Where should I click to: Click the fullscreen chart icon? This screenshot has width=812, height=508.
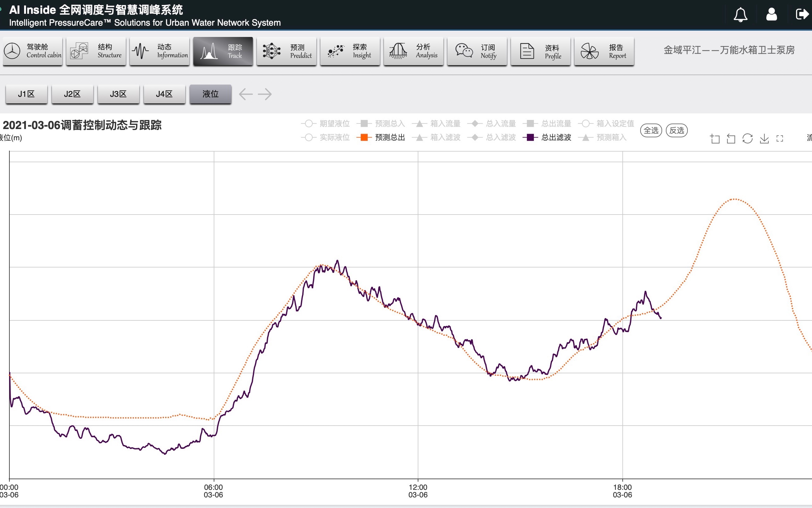pyautogui.click(x=780, y=138)
